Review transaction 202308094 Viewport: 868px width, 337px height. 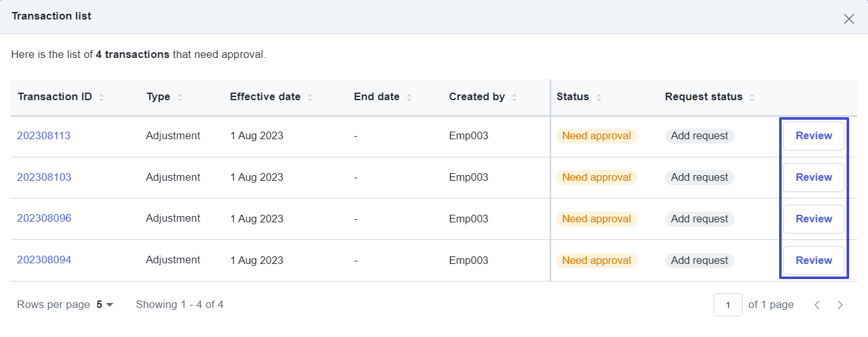(x=813, y=261)
